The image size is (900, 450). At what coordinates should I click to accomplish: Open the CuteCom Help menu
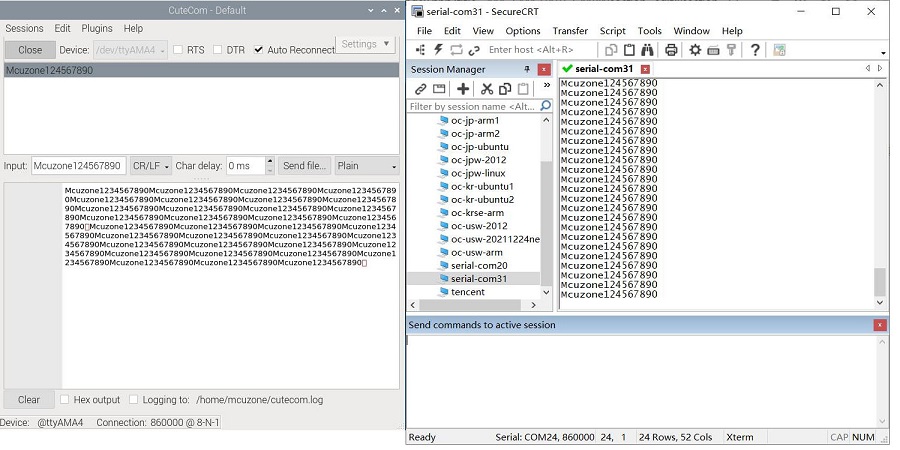click(133, 28)
